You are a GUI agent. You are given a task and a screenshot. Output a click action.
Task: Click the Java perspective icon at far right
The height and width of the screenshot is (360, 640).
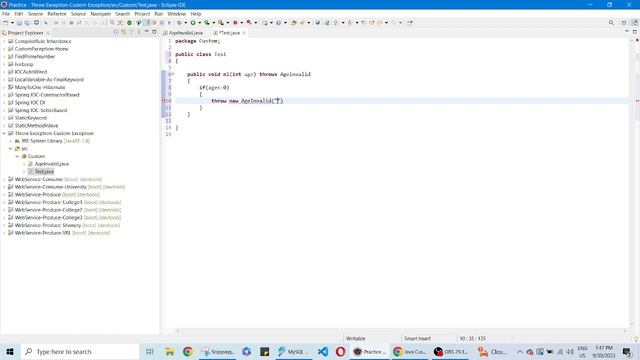(x=635, y=23)
